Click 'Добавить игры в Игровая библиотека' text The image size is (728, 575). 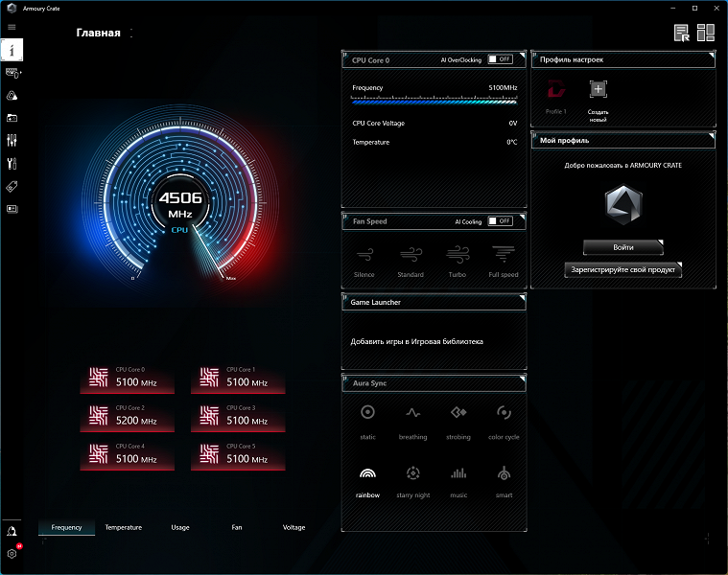click(x=416, y=341)
